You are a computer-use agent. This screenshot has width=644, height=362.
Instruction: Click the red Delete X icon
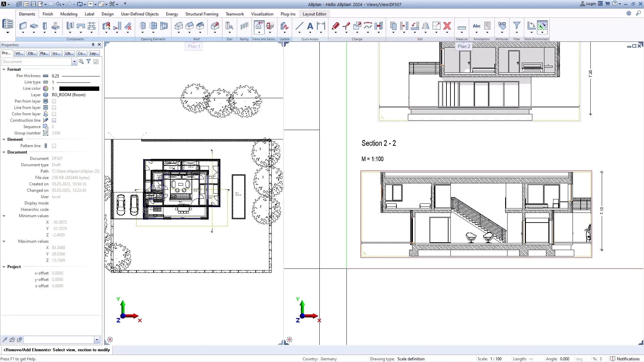coord(447,26)
